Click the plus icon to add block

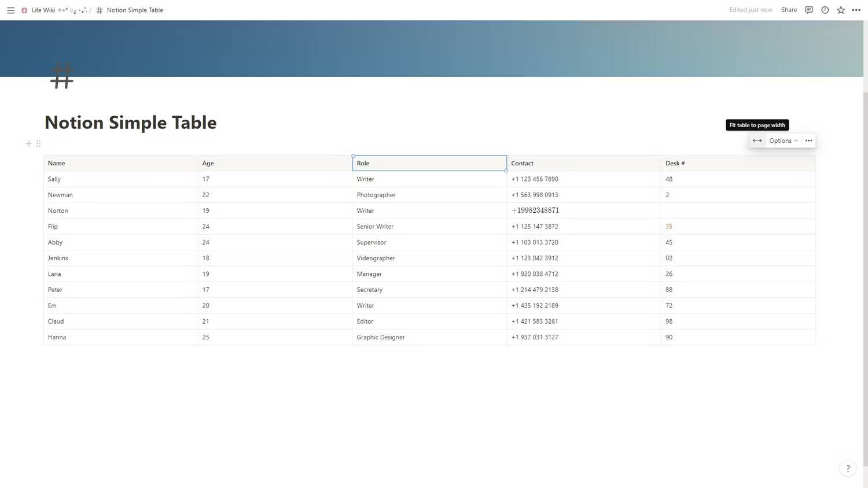[28, 144]
